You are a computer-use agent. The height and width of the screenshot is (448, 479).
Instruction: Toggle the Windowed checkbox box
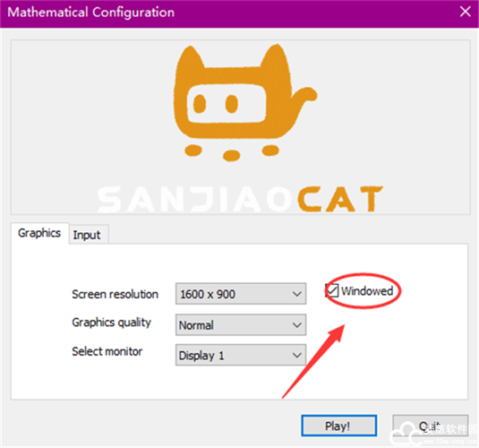[332, 290]
